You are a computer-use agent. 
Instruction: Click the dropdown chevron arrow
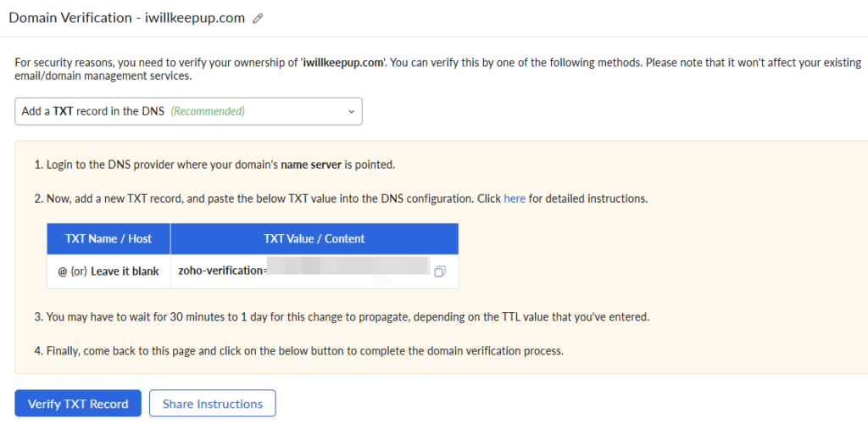352,111
